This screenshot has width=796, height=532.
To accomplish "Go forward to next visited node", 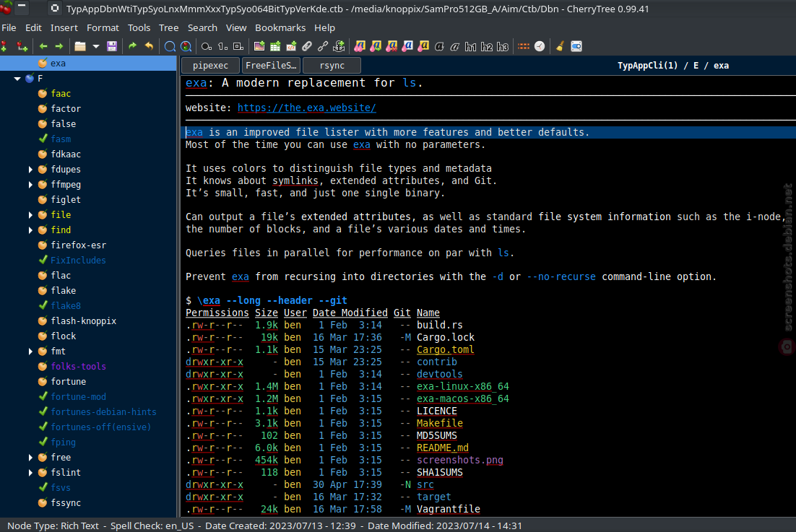I will tap(59, 46).
